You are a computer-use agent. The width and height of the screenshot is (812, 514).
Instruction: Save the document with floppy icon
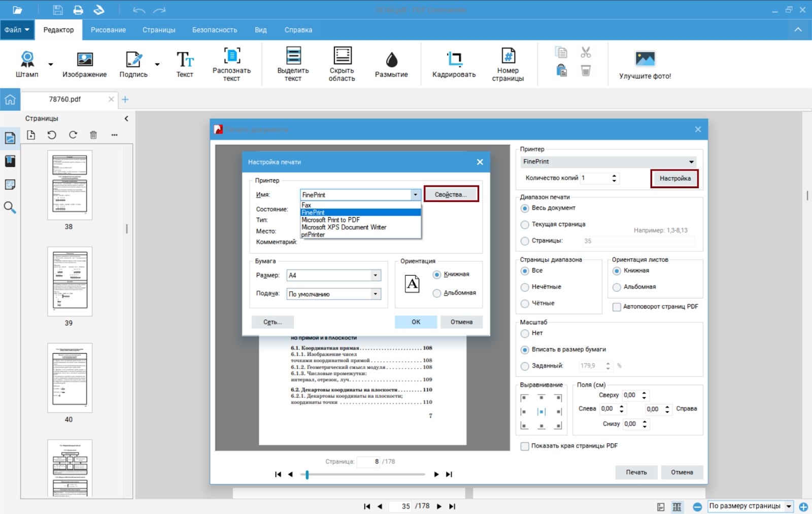(58, 10)
